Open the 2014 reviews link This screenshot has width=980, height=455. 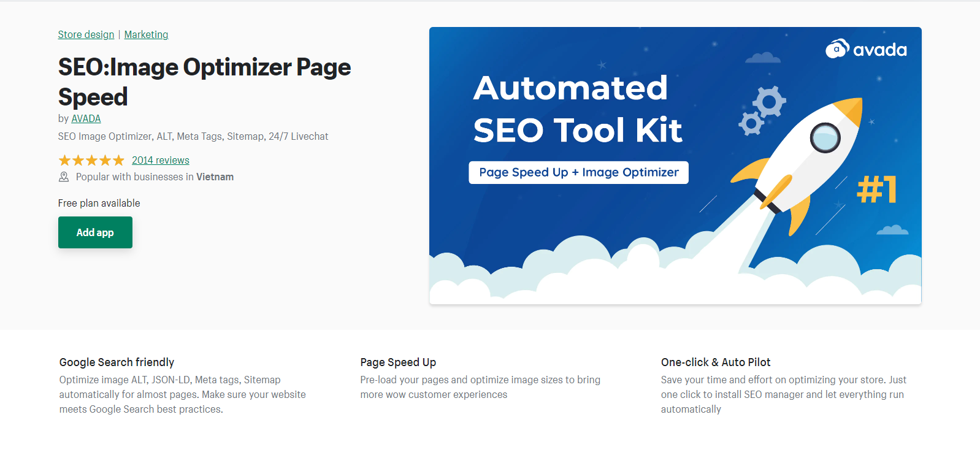tap(161, 160)
